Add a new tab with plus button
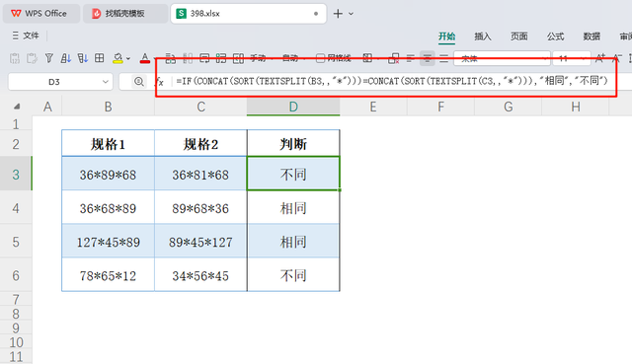 tap(338, 14)
